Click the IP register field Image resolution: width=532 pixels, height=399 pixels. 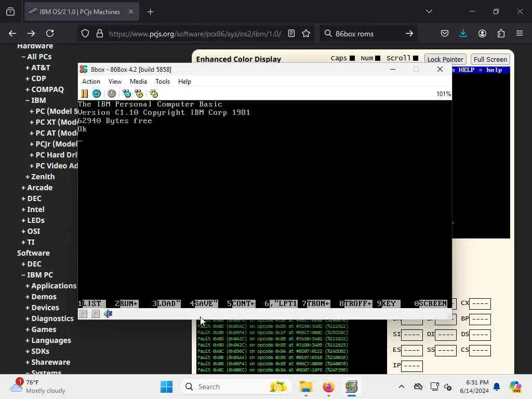[412, 366]
